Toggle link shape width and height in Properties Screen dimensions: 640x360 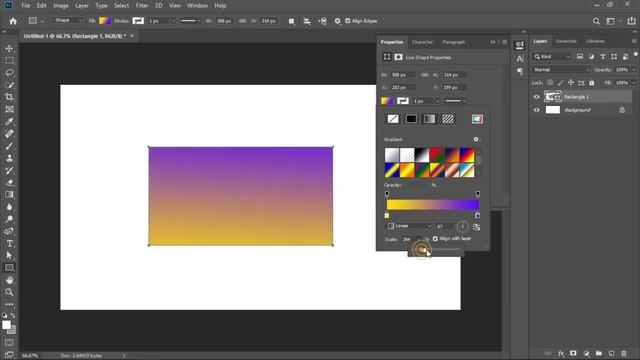[x=425, y=75]
